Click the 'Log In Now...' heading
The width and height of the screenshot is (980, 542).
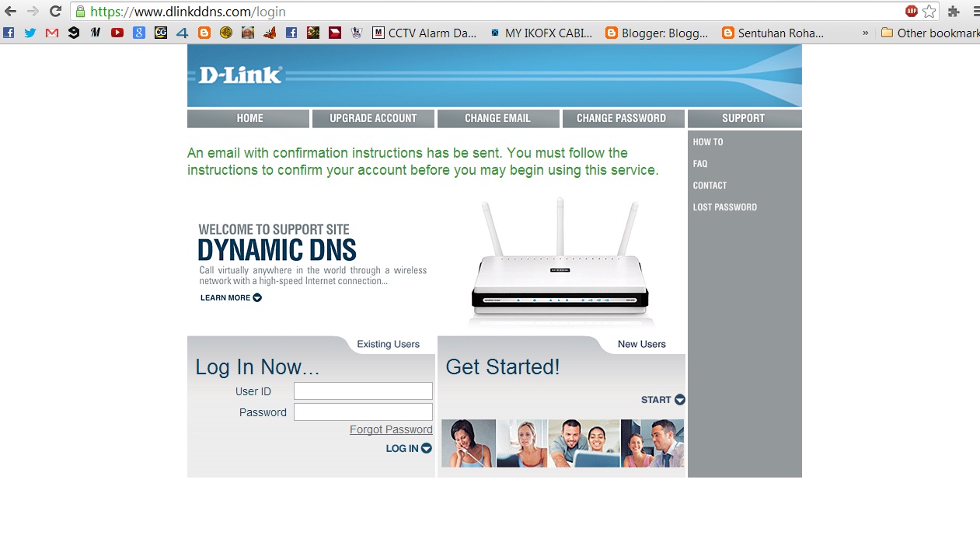coord(257,367)
